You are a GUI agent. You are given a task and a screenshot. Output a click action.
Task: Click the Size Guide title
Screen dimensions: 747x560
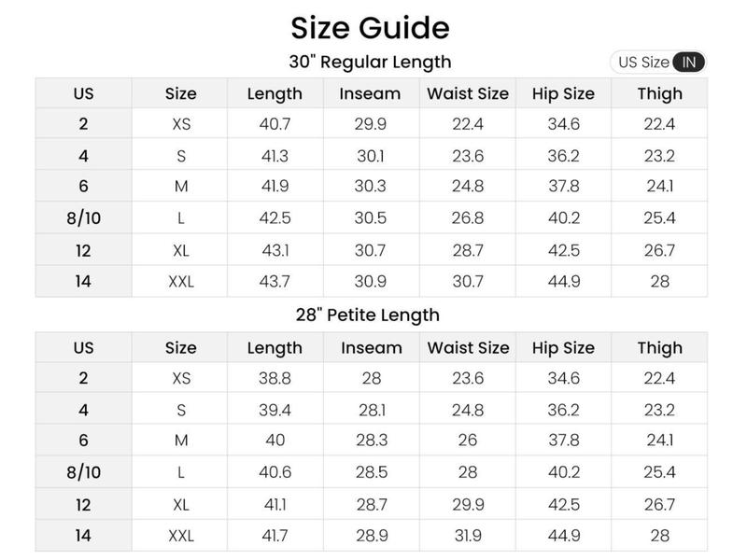[370, 26]
